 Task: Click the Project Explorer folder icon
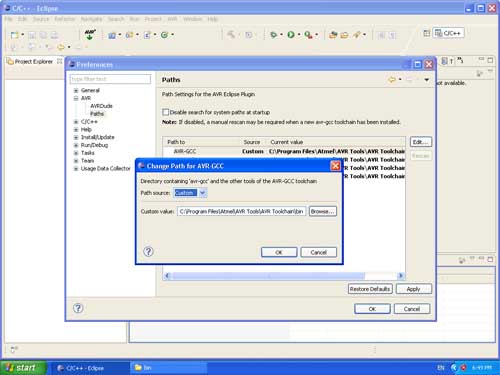point(10,61)
